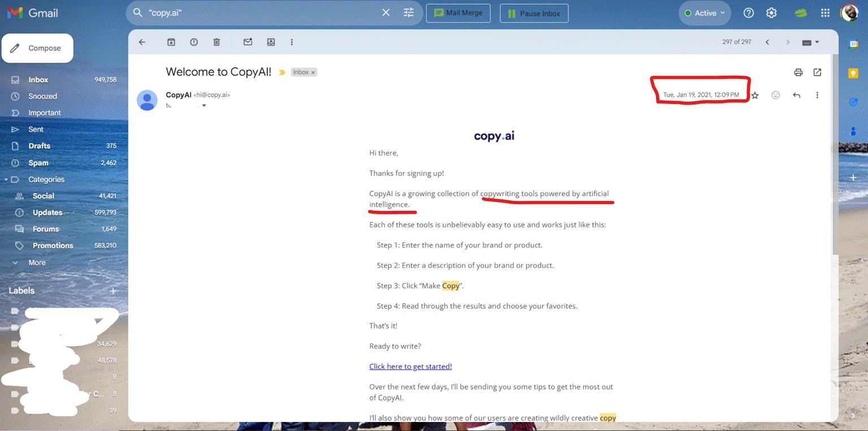The image size is (868, 431).
Task: Open the toolbar More options menu
Action: (x=292, y=42)
